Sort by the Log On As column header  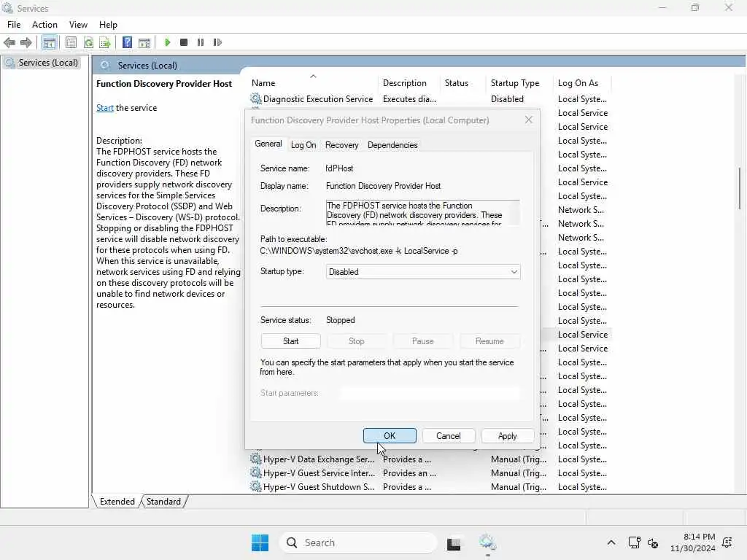[578, 83]
